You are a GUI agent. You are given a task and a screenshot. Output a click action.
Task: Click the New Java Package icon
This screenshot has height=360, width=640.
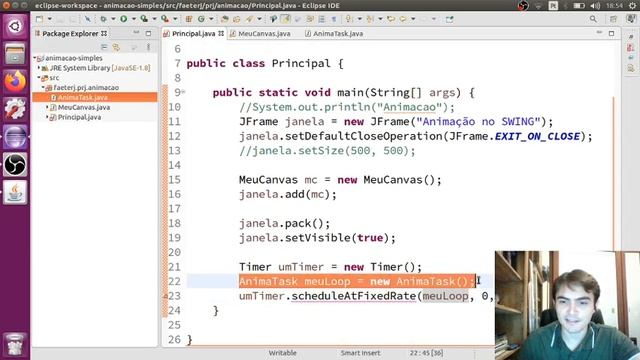189,19
